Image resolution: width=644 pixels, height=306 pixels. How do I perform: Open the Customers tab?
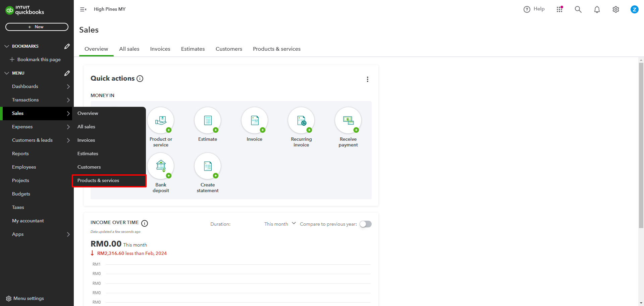tap(229, 49)
